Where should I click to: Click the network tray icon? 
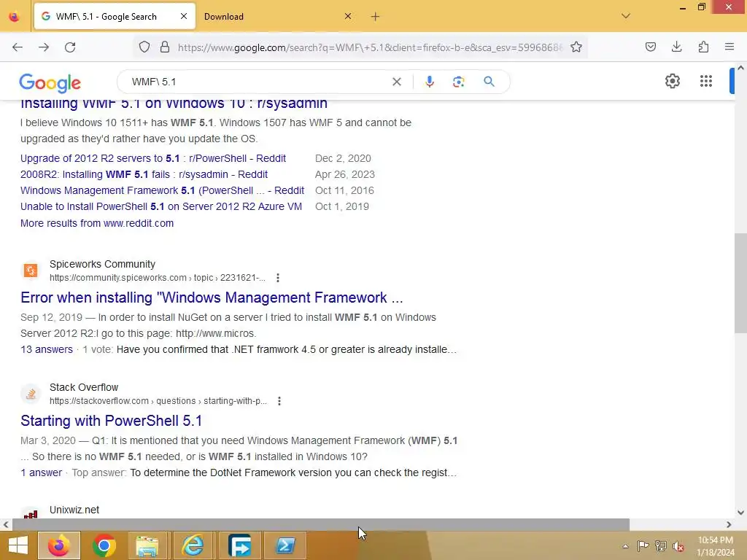[661, 546]
